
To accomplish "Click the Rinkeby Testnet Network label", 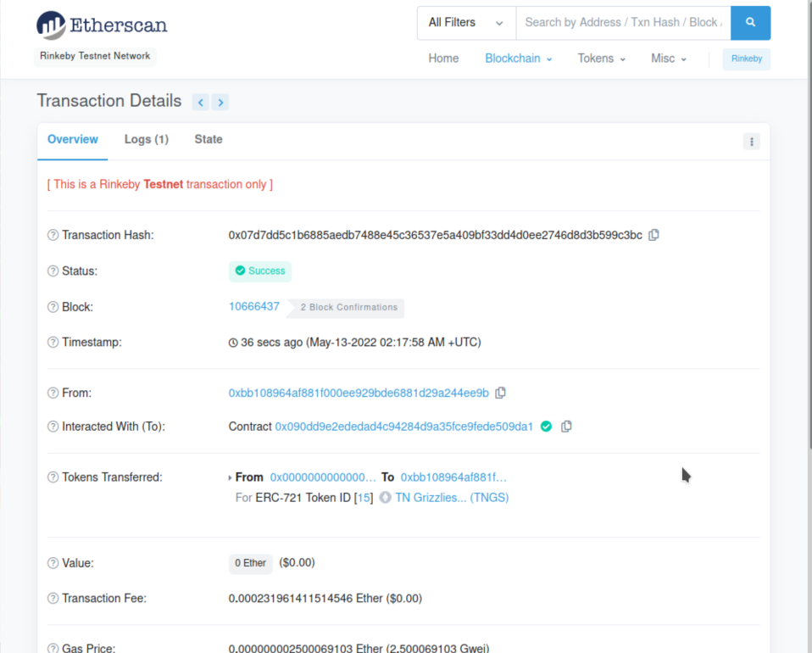I will [95, 56].
